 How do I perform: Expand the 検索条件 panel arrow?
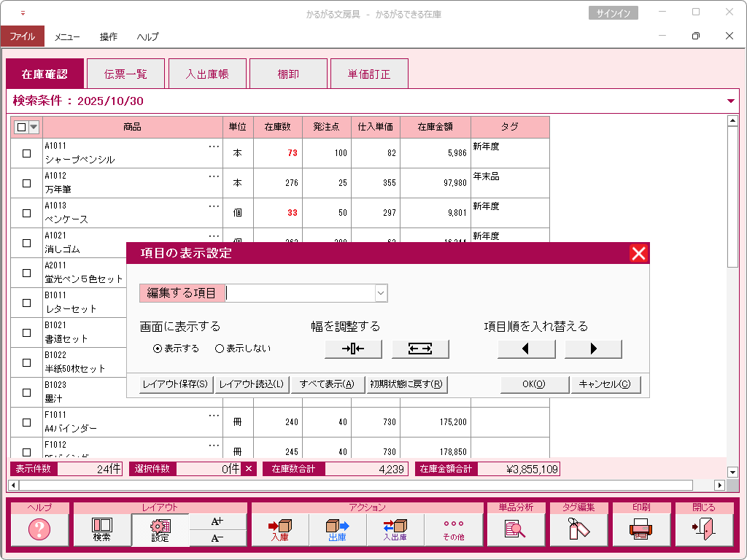pos(731,101)
